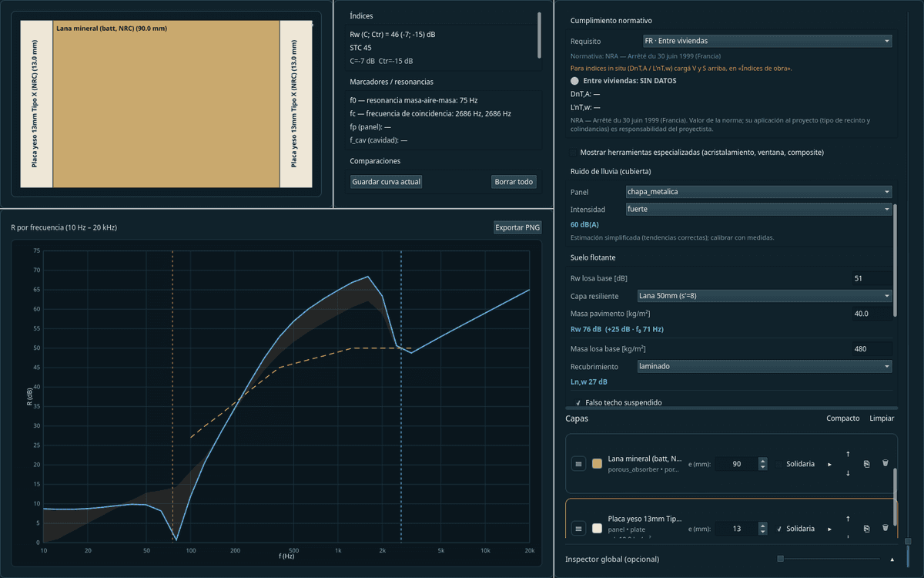Open the Recubrimiento dropdown
The width and height of the screenshot is (924, 578).
coord(765,366)
